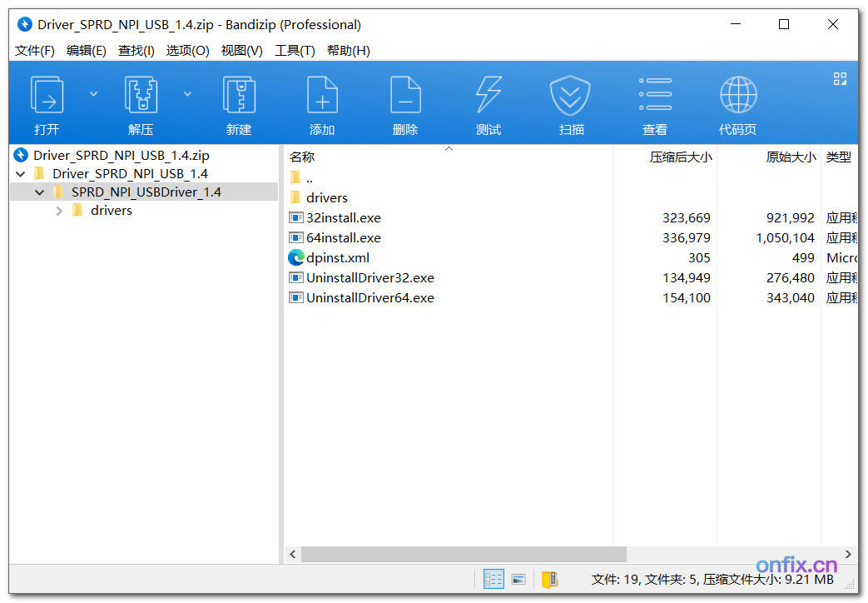The width and height of the screenshot is (868, 603).
Task: Switch to detail list view in status bar
Action: (x=493, y=579)
